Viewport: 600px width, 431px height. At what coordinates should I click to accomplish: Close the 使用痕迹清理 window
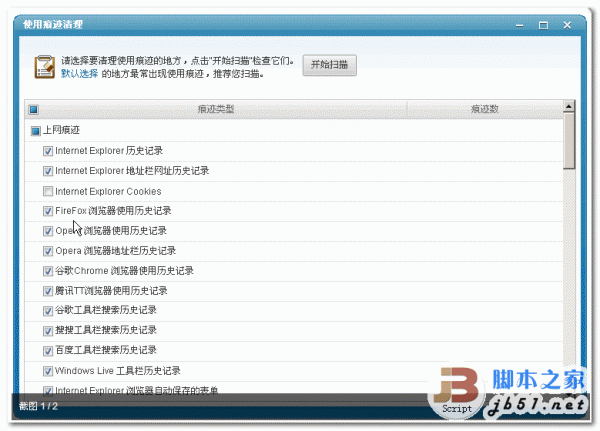567,26
